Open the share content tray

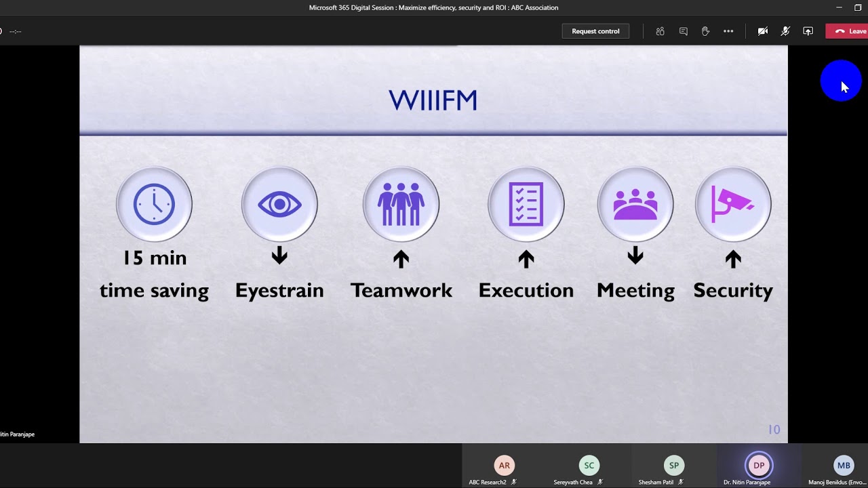tap(808, 31)
